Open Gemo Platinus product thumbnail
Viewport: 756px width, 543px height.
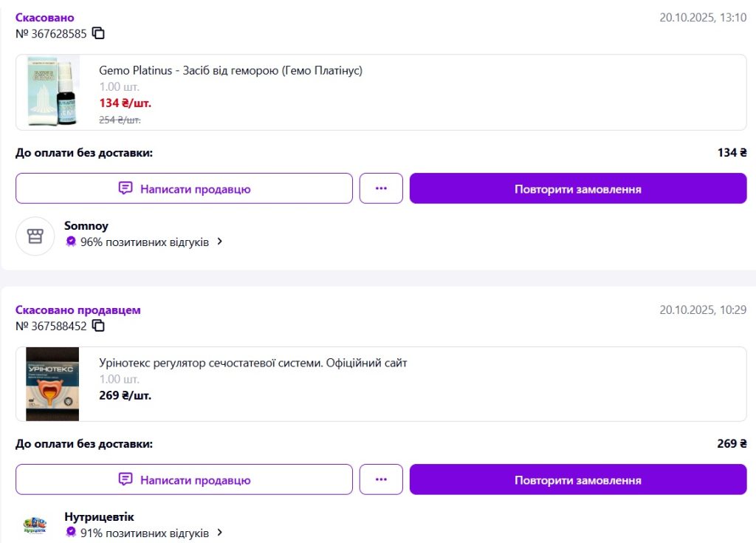coord(52,92)
